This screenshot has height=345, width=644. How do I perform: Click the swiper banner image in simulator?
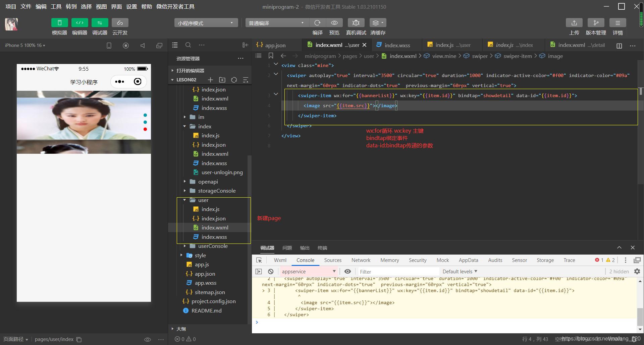click(x=84, y=119)
